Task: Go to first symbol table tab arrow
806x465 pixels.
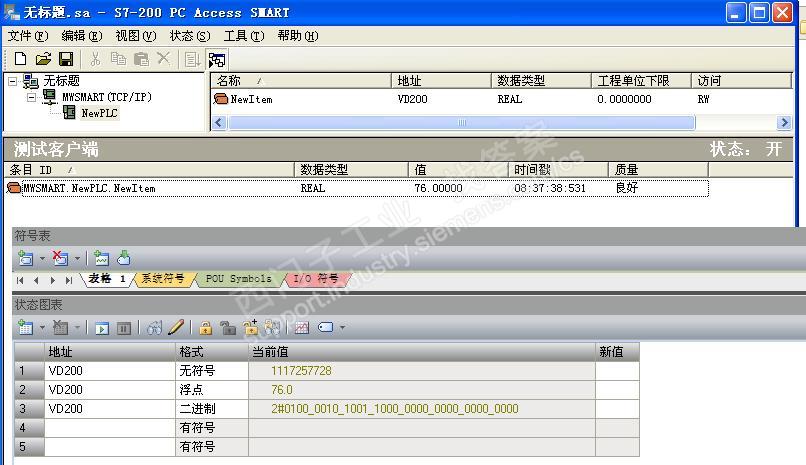Action: tap(20, 280)
